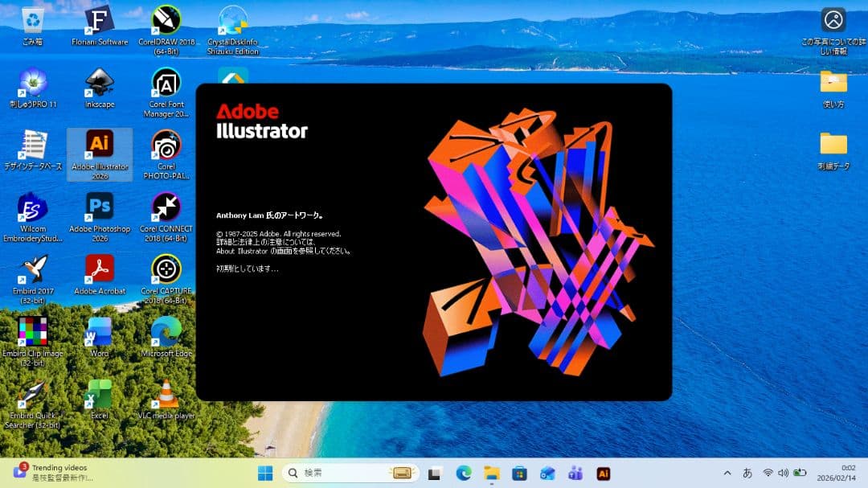Click the taskbar search box
The height and width of the screenshot is (488, 868).
click(350, 474)
